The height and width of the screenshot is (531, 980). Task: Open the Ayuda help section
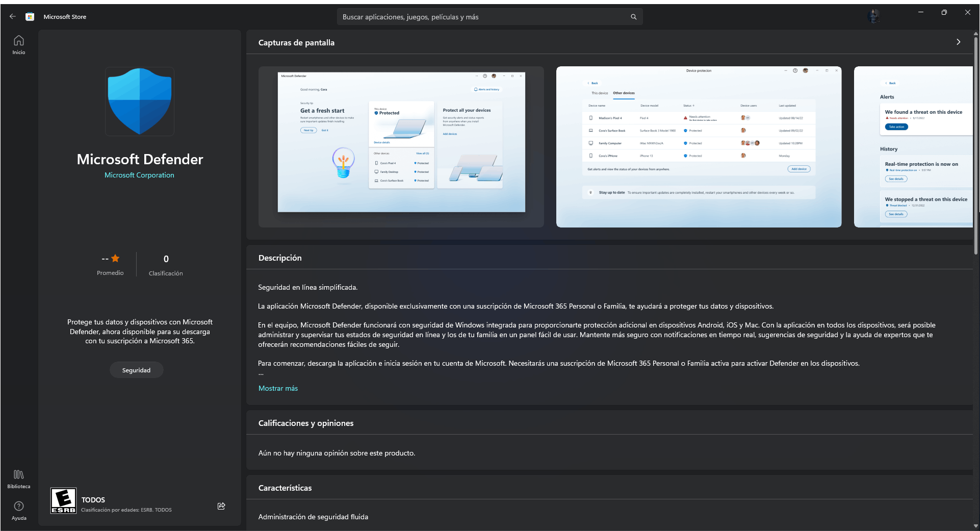pyautogui.click(x=19, y=511)
